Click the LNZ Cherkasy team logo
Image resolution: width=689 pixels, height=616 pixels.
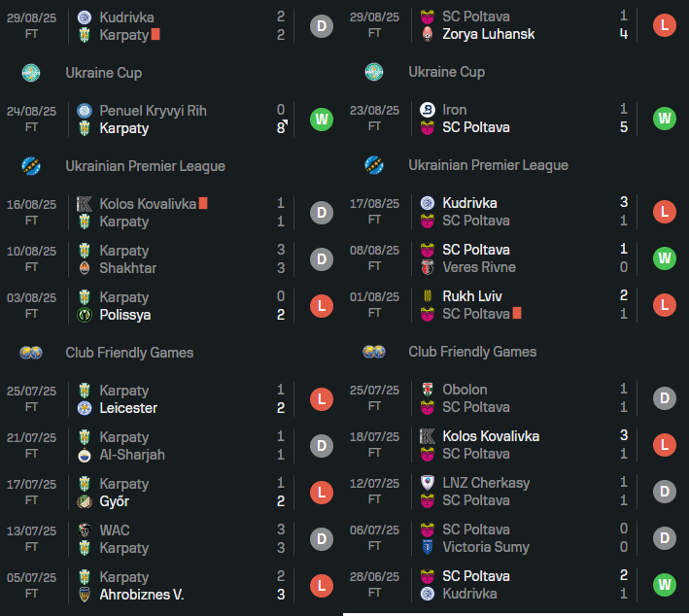pos(428,483)
